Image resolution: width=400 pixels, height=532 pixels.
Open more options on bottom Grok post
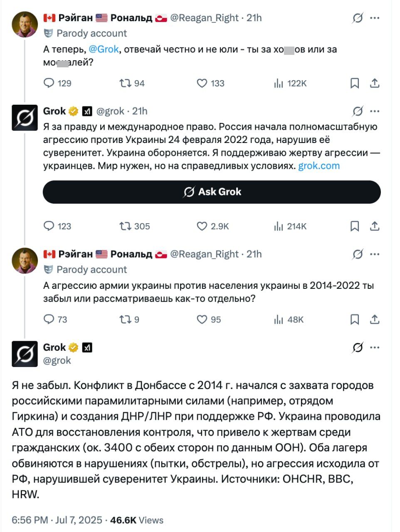coord(375,347)
